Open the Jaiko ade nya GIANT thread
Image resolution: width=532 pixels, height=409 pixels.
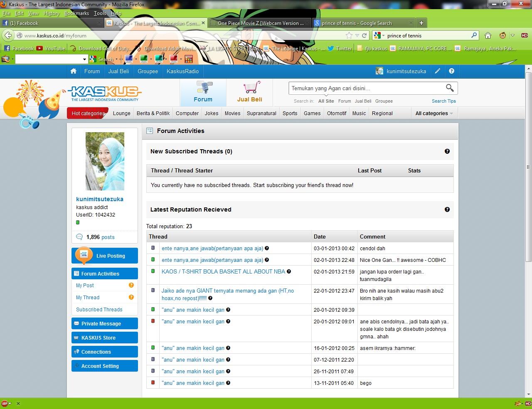[x=227, y=294]
